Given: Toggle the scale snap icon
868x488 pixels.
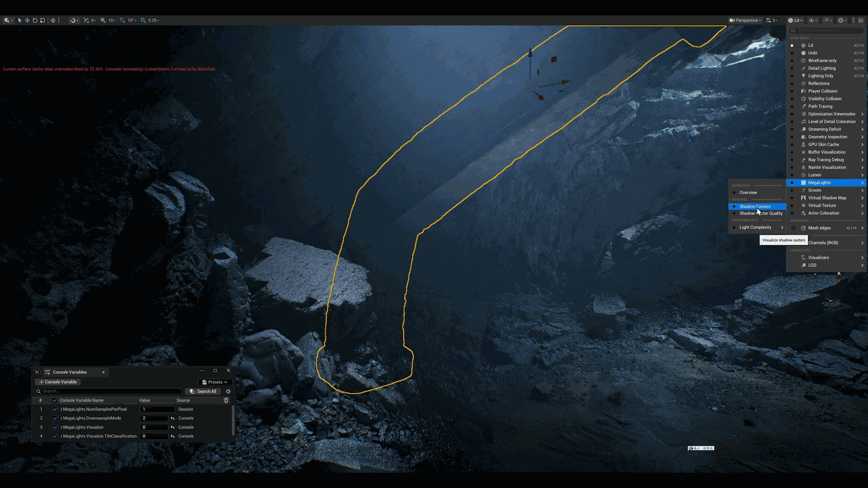Looking at the screenshot, I should [143, 20].
